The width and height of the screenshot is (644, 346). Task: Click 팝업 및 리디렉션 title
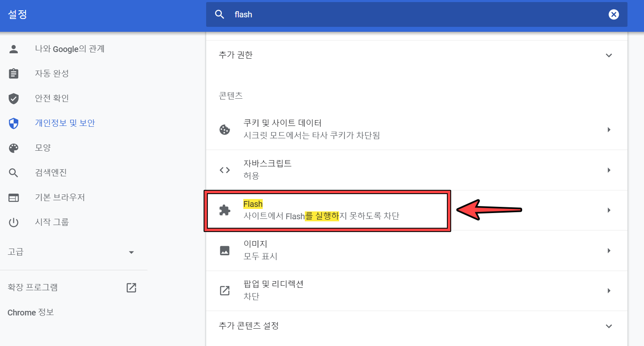[273, 284]
